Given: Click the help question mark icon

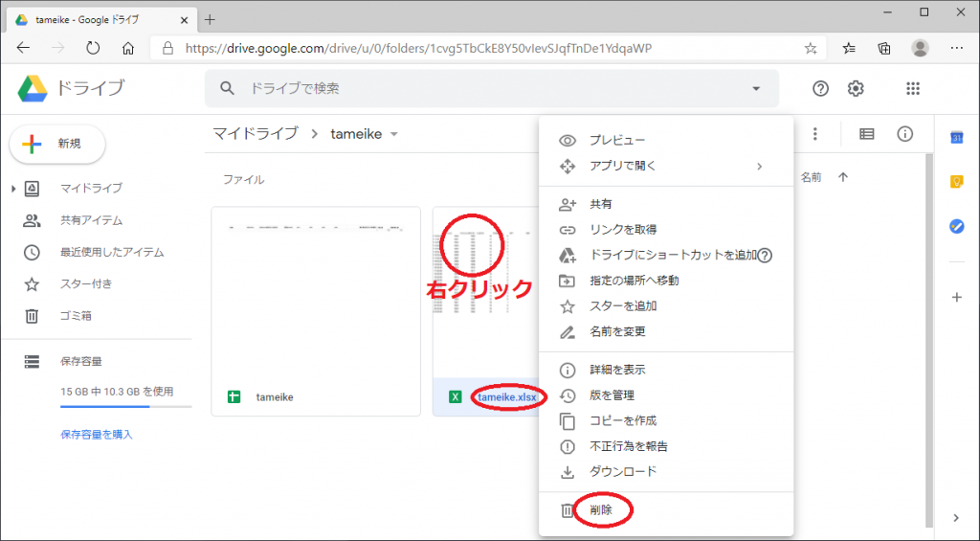Looking at the screenshot, I should click(x=820, y=88).
